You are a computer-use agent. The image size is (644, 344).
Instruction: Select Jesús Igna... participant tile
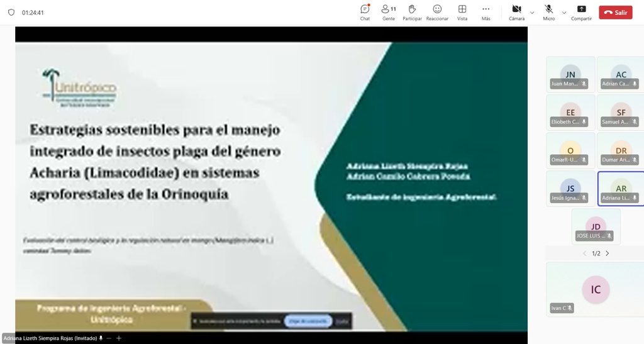[570, 189]
